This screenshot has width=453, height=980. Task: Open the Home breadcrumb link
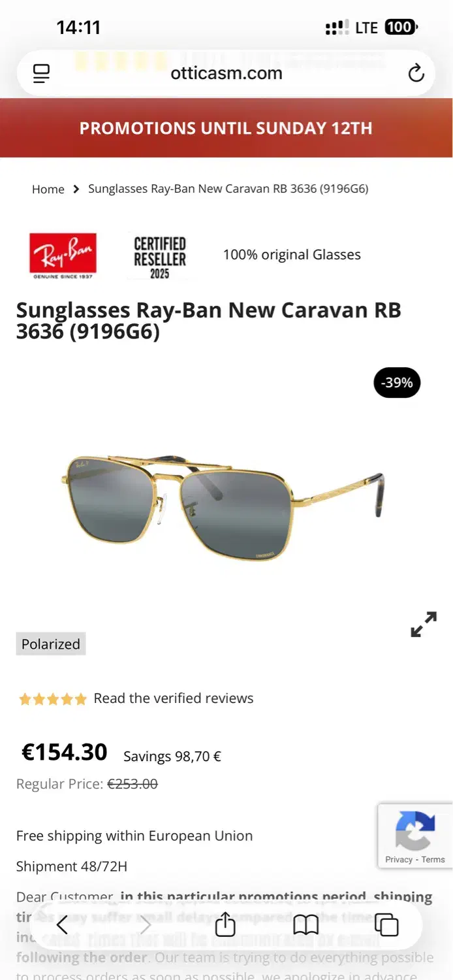[x=48, y=189]
